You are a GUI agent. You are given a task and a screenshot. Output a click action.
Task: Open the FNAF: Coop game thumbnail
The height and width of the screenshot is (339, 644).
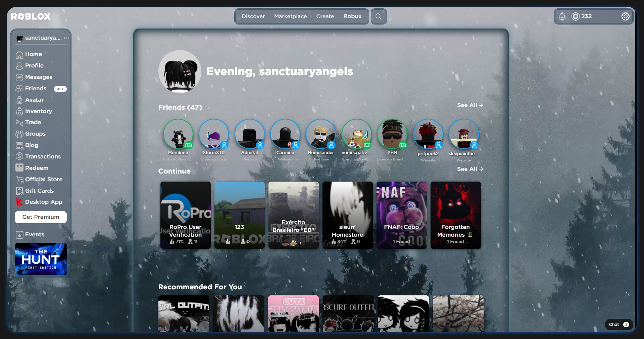[401, 215]
